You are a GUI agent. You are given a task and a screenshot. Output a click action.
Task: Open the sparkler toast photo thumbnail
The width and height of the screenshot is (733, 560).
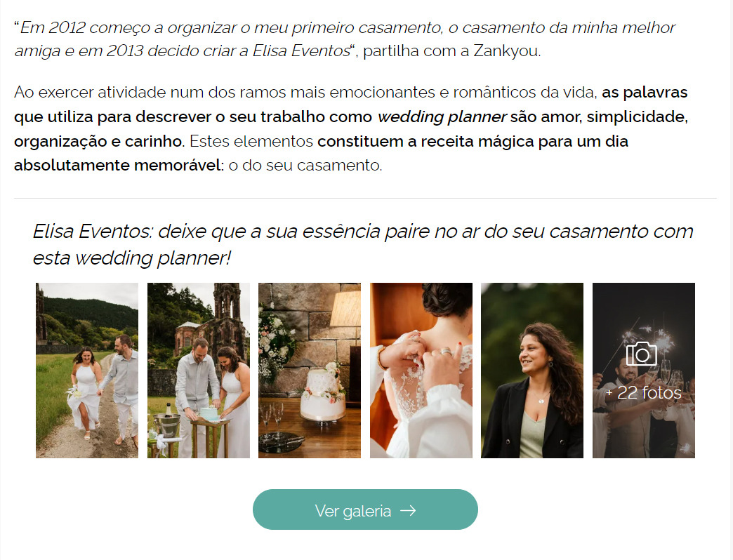[644, 371]
